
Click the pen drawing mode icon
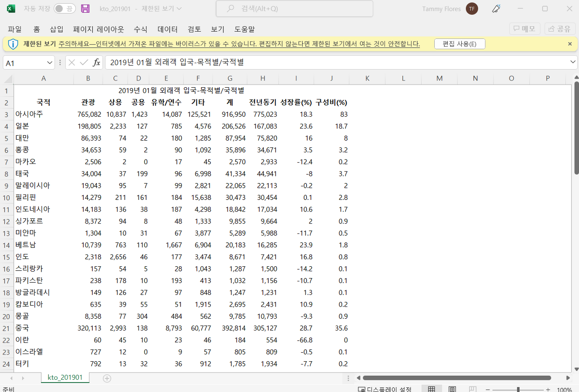click(x=496, y=9)
